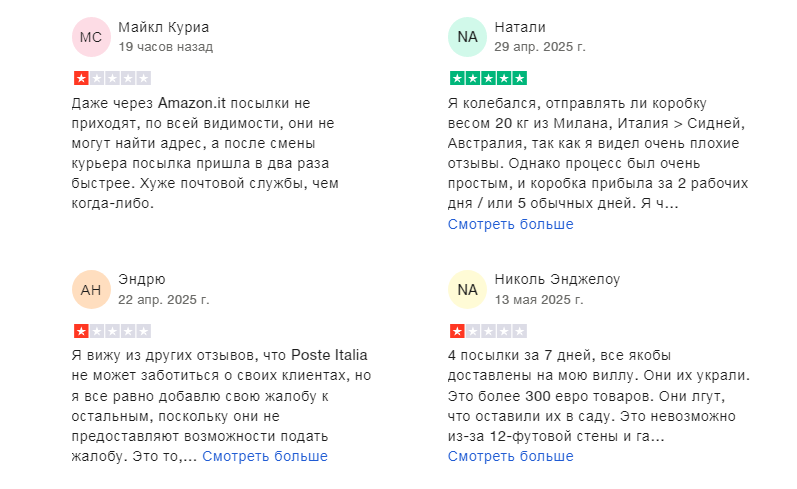
Task: Expand Эндрю's review with Смотреть больше
Action: (x=265, y=456)
